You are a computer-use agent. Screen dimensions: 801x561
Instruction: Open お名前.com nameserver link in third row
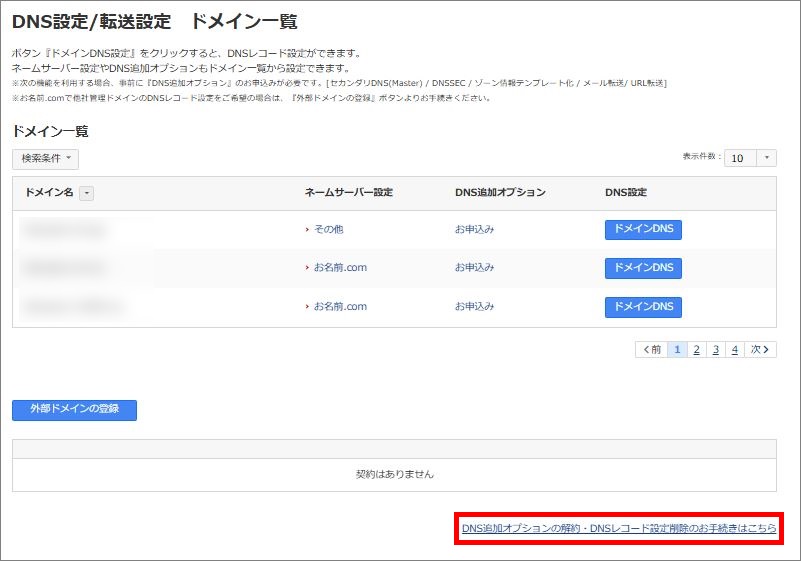point(340,307)
